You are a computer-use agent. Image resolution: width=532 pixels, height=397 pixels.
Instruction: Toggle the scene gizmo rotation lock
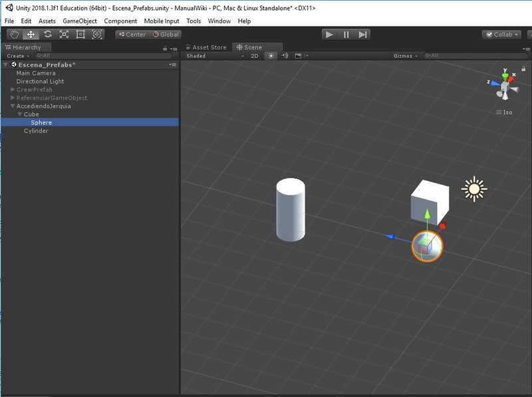pos(523,69)
